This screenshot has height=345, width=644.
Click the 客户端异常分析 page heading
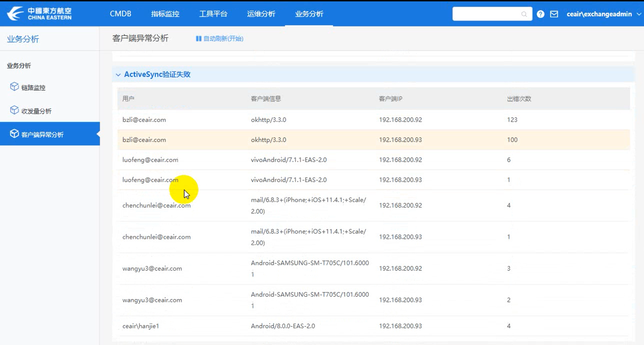click(x=140, y=38)
